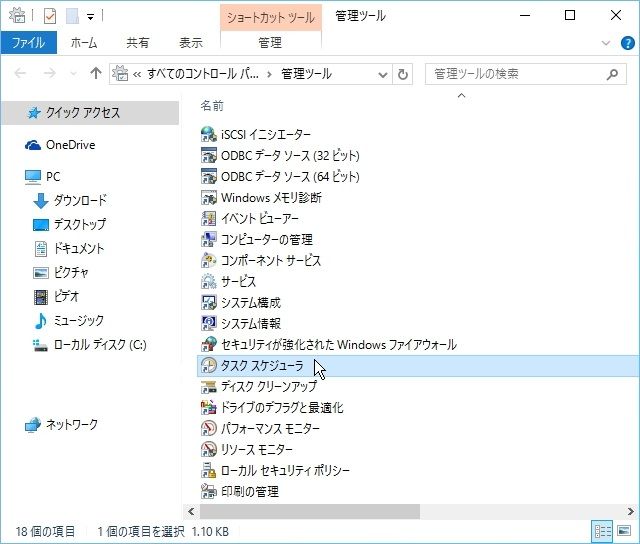This screenshot has width=640, height=544.
Task: Select PC in navigation pane
Action: click(42, 177)
